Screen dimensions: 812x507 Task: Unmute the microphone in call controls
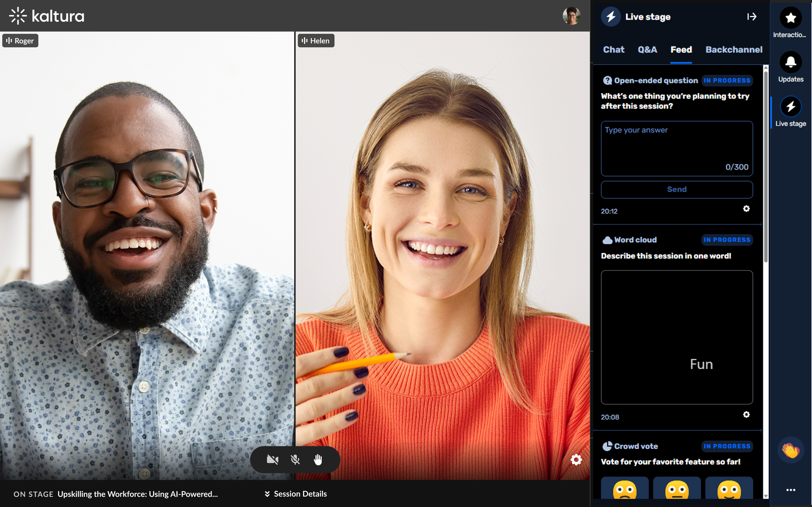coord(295,459)
